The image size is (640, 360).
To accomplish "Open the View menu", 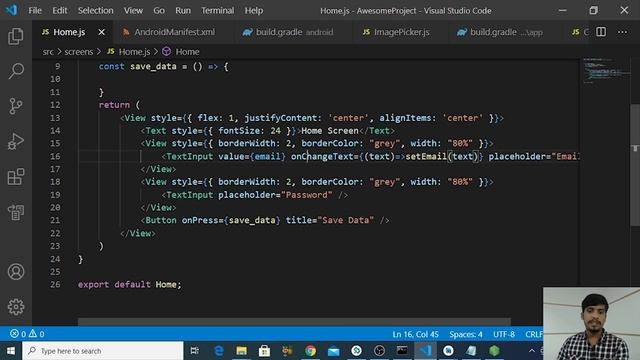I will (133, 10).
